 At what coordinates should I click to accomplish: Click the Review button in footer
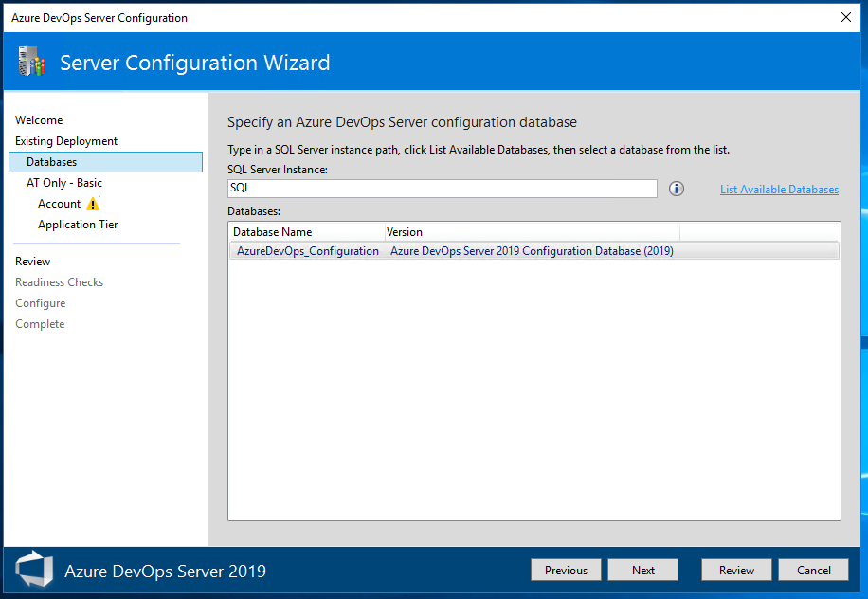point(736,570)
